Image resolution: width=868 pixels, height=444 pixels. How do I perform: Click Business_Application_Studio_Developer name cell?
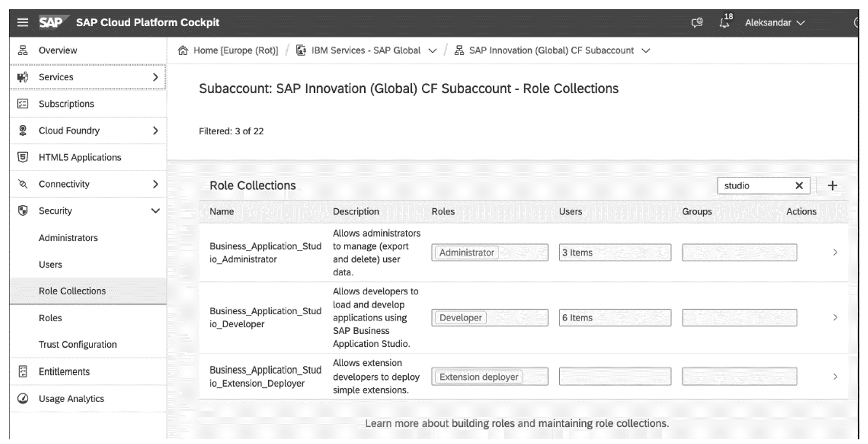click(265, 317)
